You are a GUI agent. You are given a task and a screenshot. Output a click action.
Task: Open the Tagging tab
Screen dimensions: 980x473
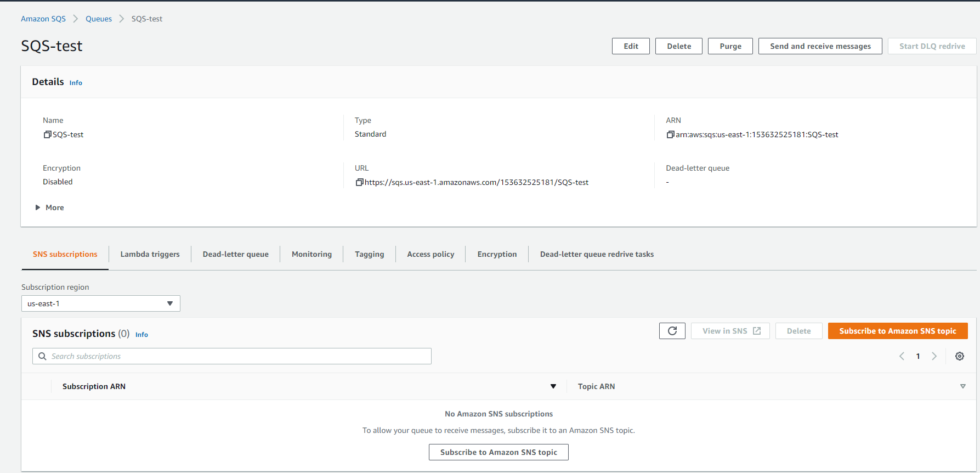(370, 254)
